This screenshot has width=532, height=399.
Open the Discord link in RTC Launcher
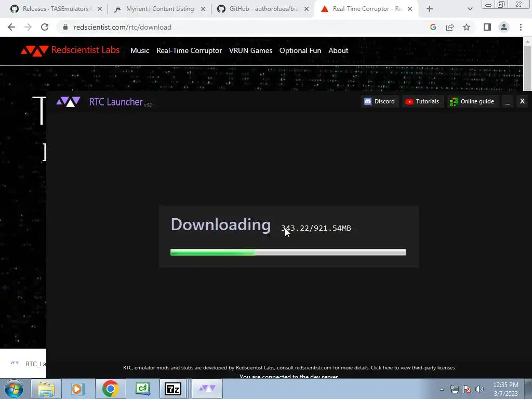(379, 101)
